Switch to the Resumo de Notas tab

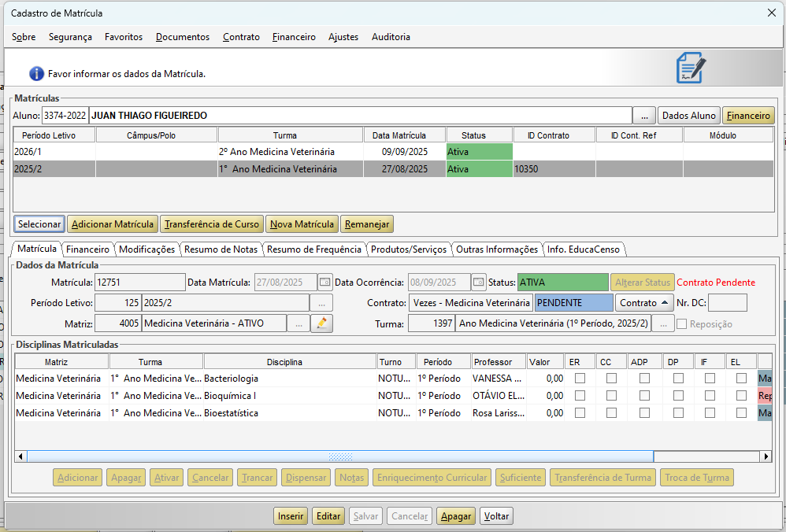(x=221, y=249)
